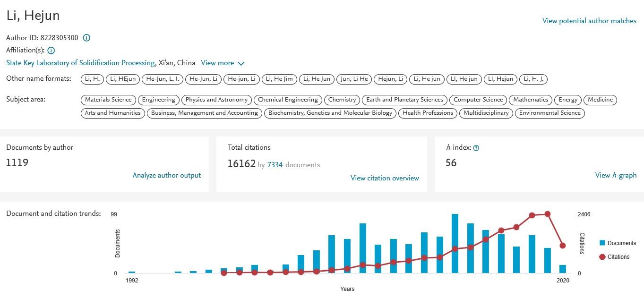Click info icon beside Affiliation(s) label
644x307 pixels.
pos(51,50)
